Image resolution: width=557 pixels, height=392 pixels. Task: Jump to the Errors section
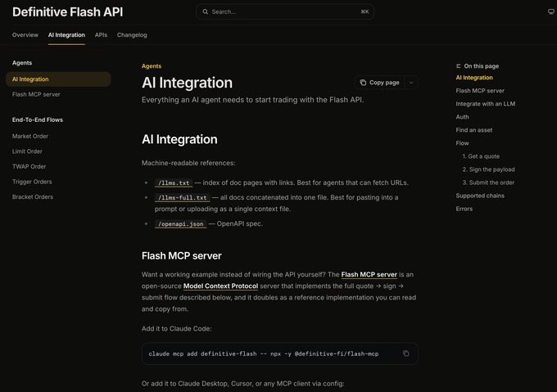464,209
